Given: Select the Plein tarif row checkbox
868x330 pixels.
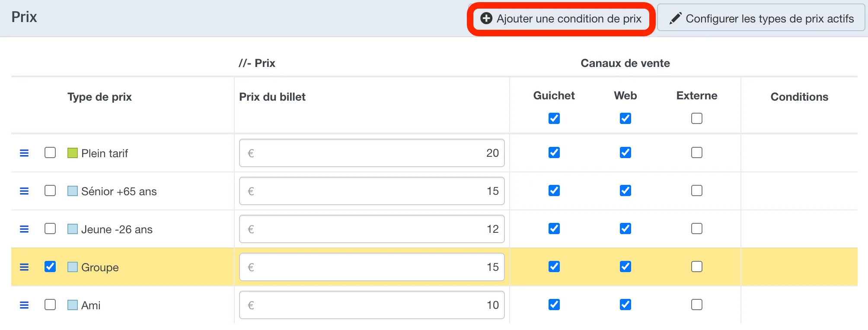Looking at the screenshot, I should 50,152.
